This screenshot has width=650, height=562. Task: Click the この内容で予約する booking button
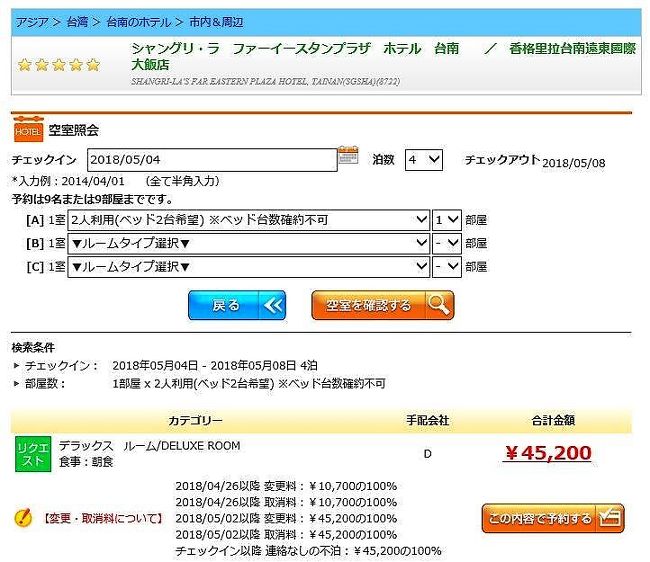click(x=553, y=518)
